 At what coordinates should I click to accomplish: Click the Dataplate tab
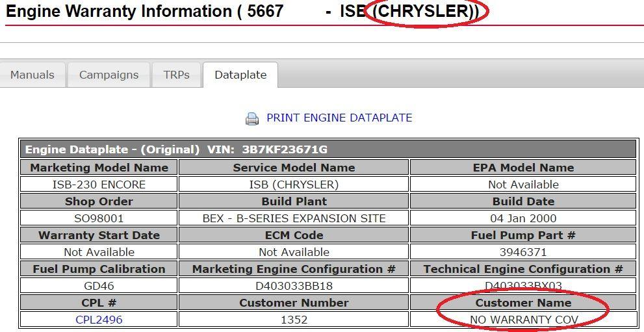point(240,75)
